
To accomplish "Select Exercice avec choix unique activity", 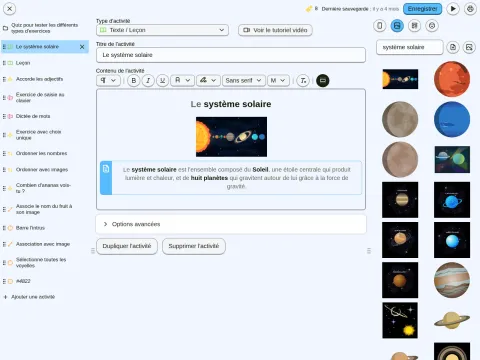I will pyautogui.click(x=45, y=135).
